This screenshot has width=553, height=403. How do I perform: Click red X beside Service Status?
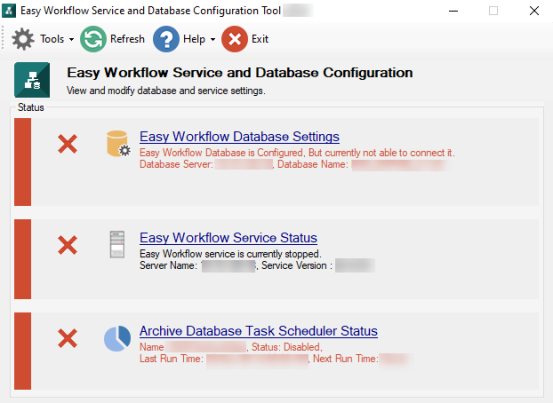pyautogui.click(x=67, y=245)
